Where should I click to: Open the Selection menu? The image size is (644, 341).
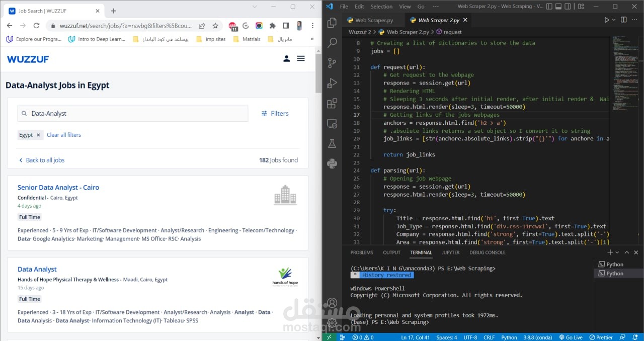(x=381, y=7)
